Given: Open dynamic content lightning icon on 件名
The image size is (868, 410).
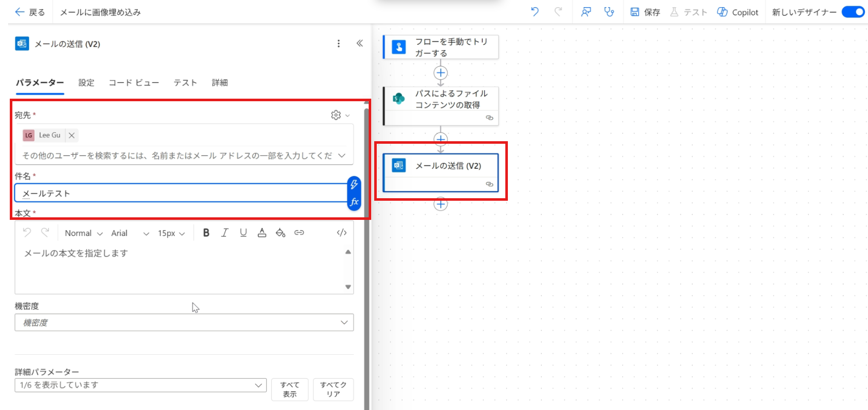Looking at the screenshot, I should pyautogui.click(x=352, y=184).
